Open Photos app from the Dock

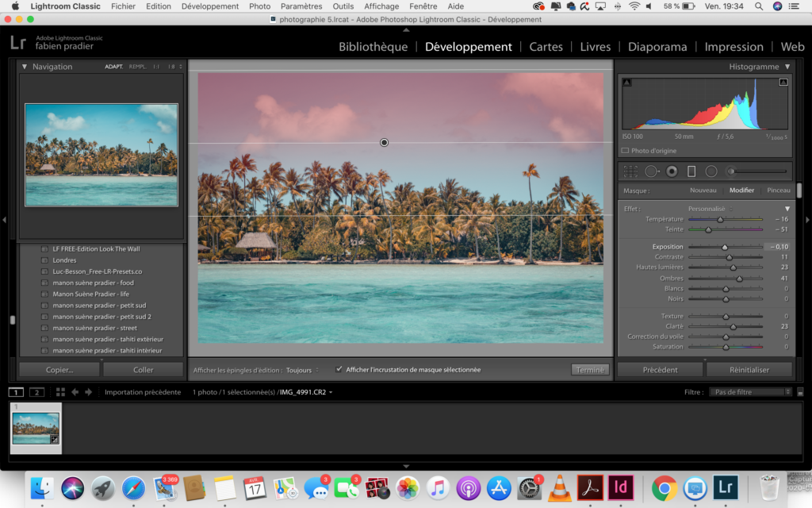(x=408, y=488)
